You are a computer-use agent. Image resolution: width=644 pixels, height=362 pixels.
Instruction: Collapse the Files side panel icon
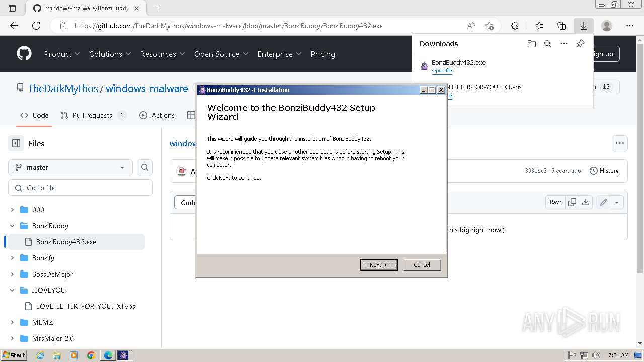click(16, 143)
